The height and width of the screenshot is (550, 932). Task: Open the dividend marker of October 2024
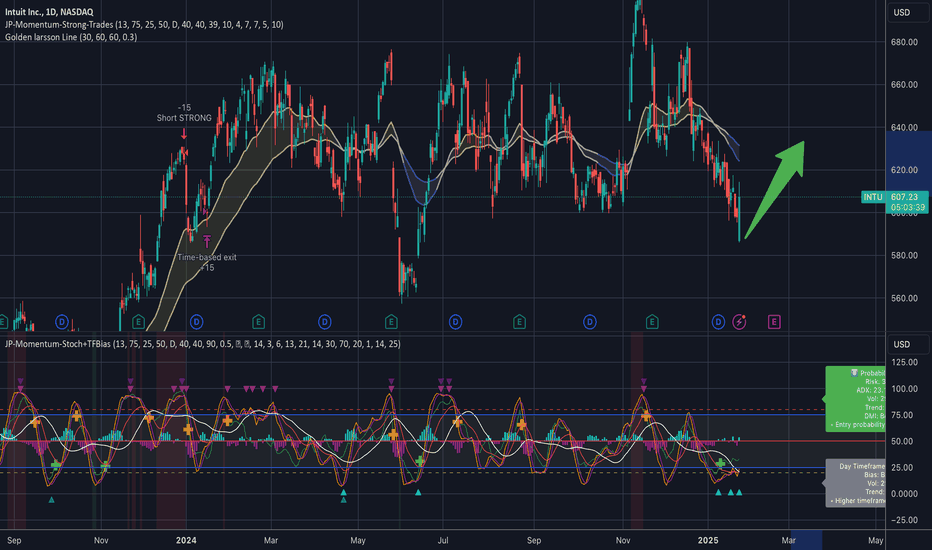[x=590, y=322]
